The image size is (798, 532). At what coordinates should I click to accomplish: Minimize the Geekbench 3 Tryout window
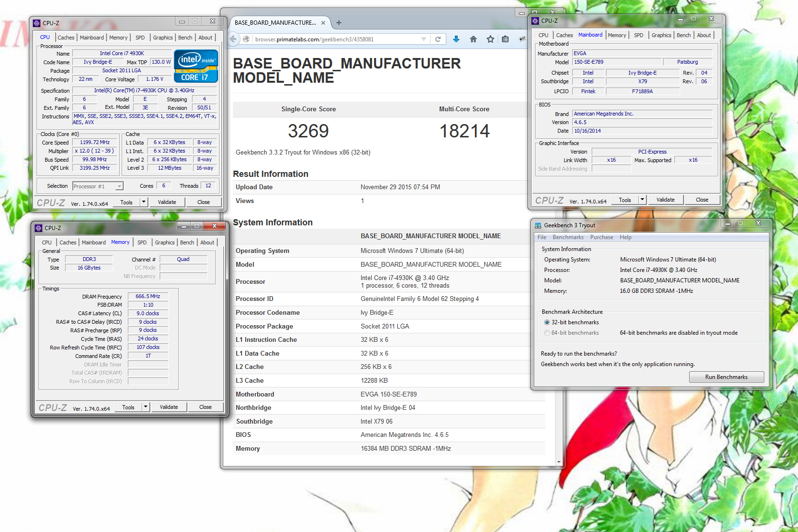click(x=727, y=223)
